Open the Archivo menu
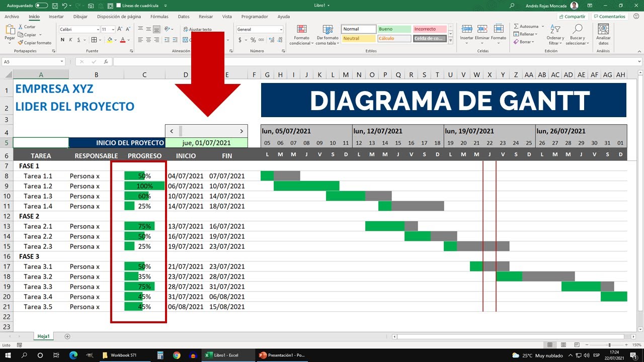 coord(12,17)
